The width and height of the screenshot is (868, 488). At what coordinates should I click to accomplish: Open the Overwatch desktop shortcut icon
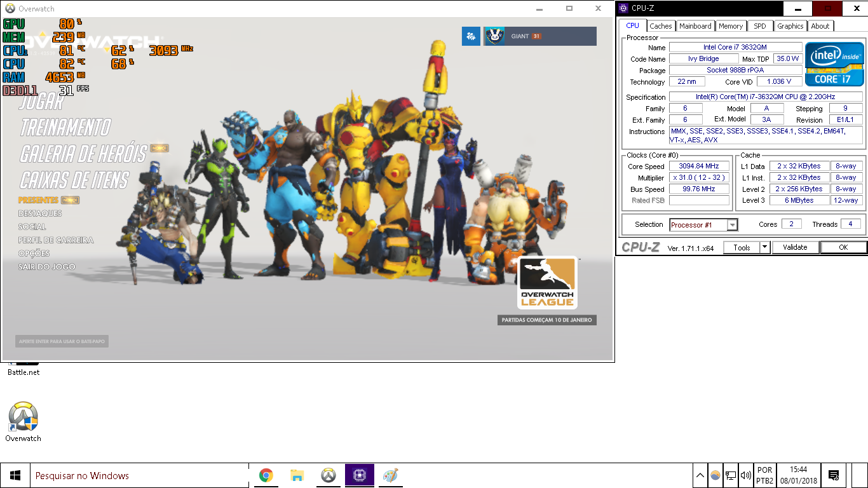click(x=23, y=421)
